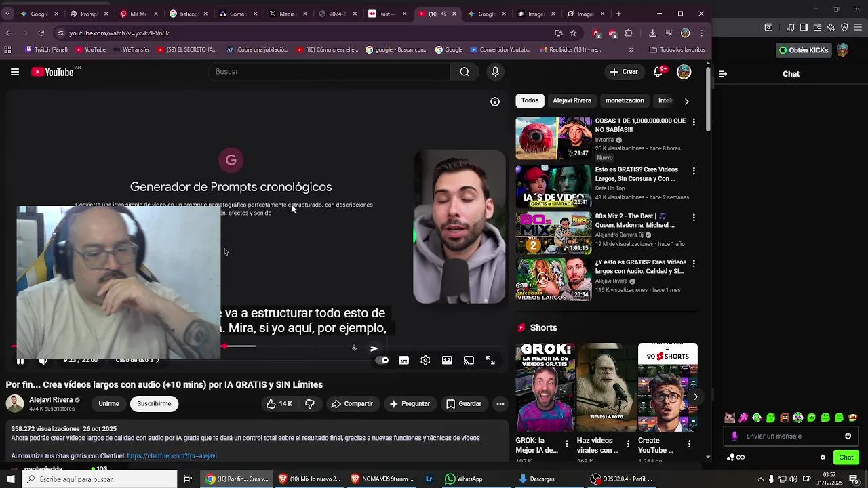Show next Shorts with the right arrow

coord(695,397)
